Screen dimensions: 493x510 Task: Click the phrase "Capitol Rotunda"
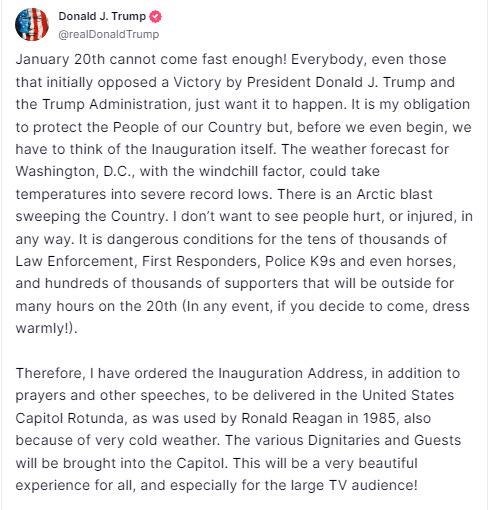69,418
